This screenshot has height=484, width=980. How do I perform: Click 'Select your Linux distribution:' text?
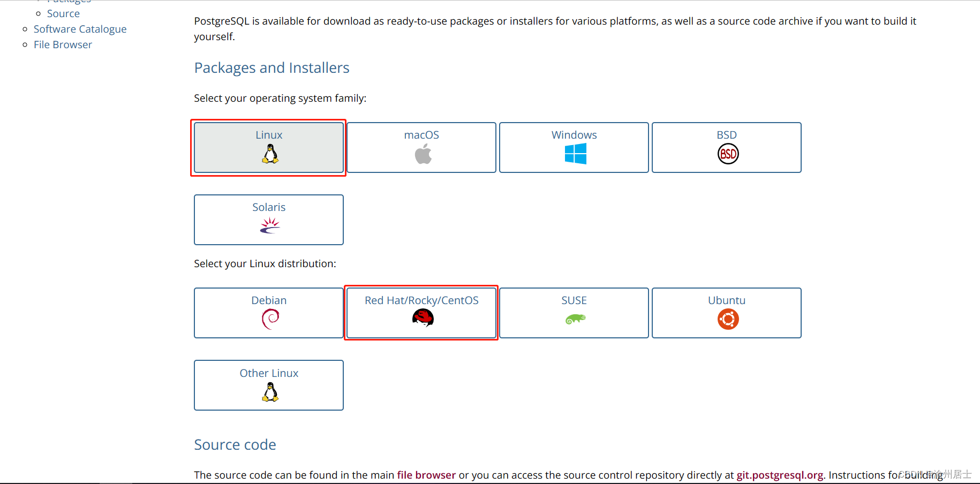(x=265, y=263)
